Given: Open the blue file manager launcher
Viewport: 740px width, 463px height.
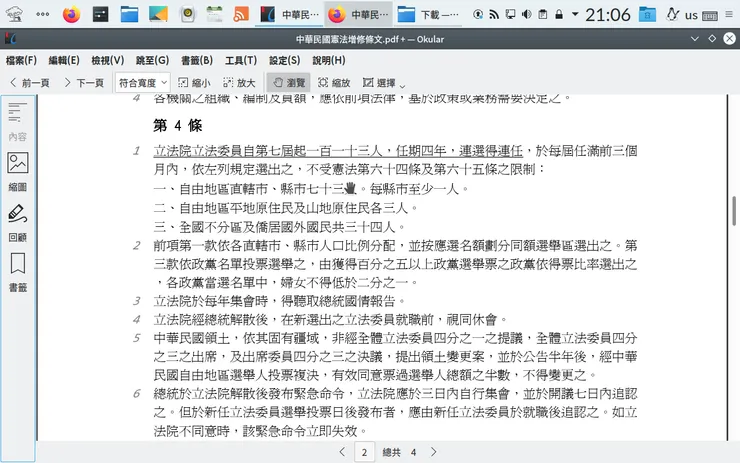Looking at the screenshot, I should (129, 14).
